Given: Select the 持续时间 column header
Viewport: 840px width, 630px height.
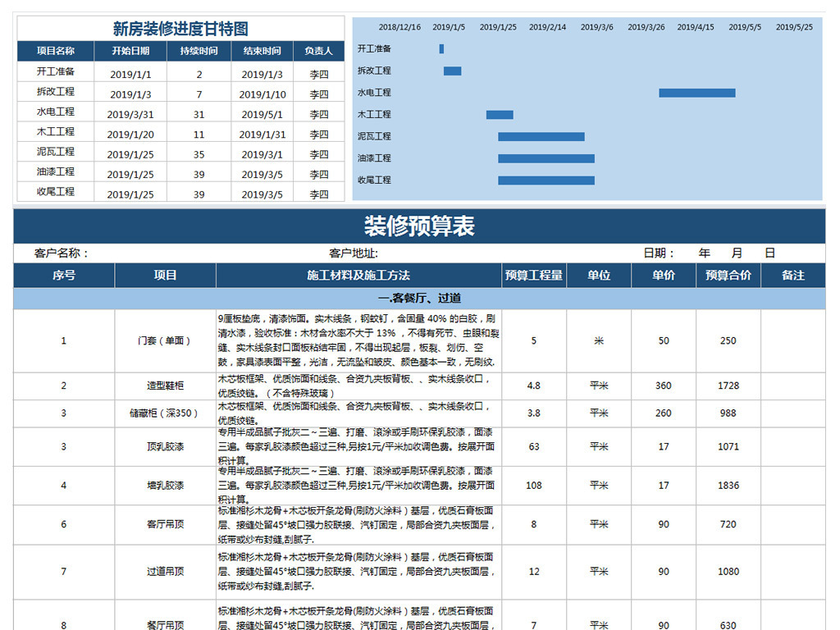Looking at the screenshot, I should click(199, 51).
